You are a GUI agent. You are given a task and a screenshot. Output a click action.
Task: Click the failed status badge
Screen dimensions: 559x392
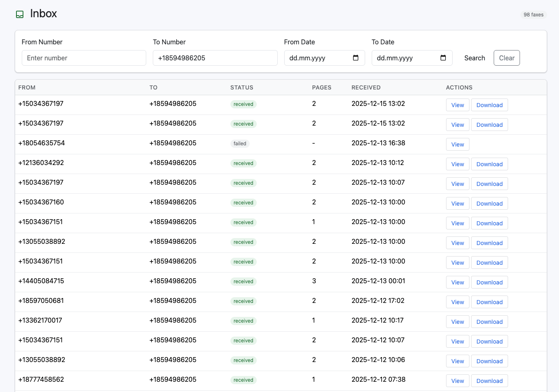[x=240, y=144]
